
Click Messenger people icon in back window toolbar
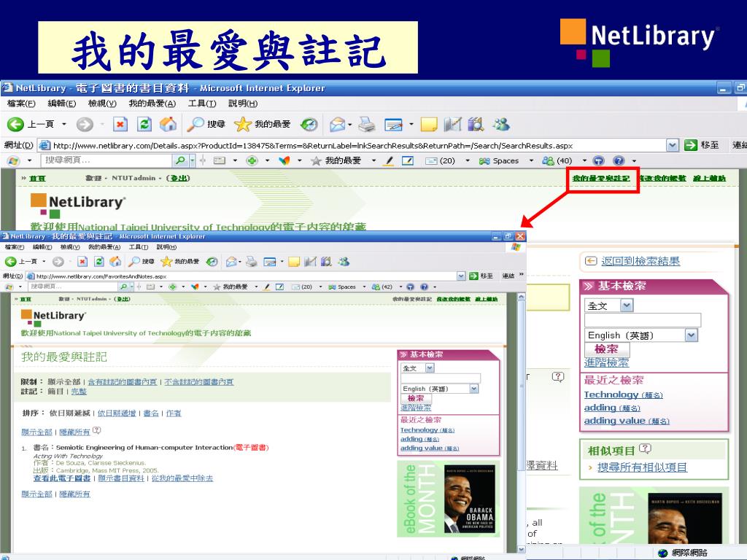click(502, 124)
